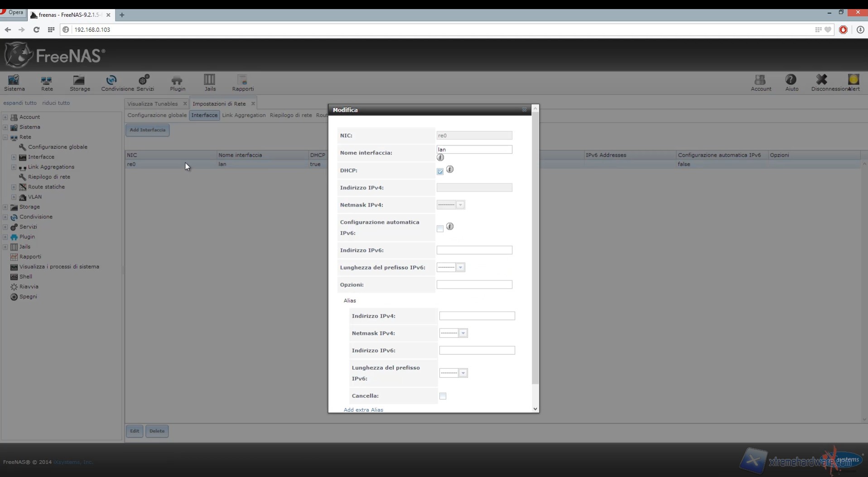
Task: Open the Alias Netmask IPv4 dropdown
Action: click(x=453, y=333)
